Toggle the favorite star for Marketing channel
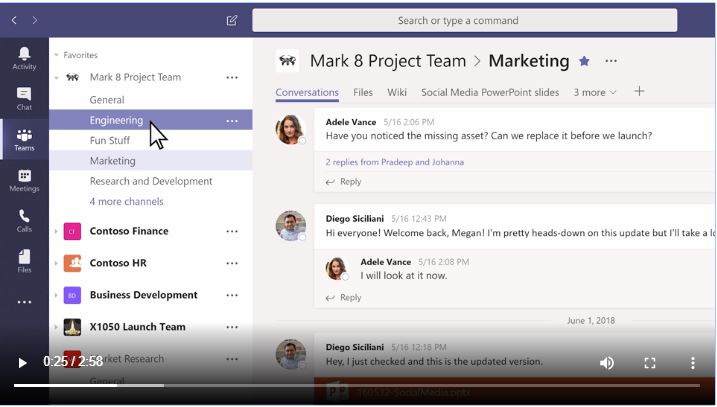Viewport: 717px width, 407px height. 584,61
